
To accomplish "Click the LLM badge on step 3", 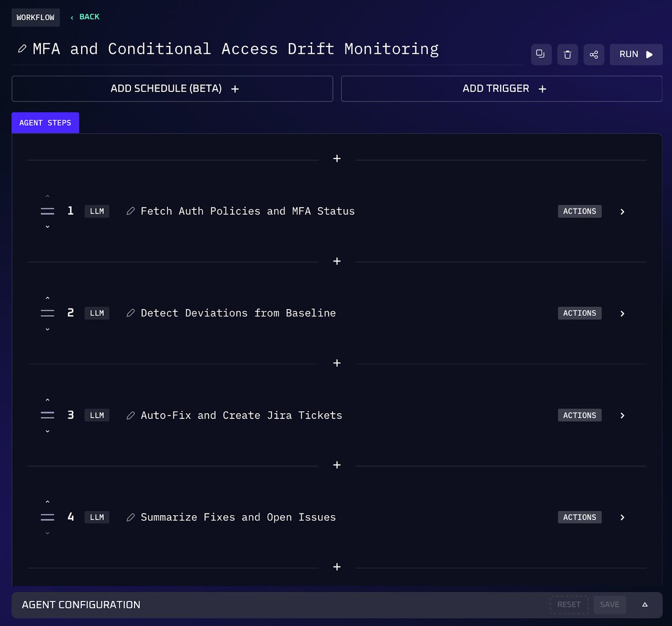I will (x=97, y=415).
